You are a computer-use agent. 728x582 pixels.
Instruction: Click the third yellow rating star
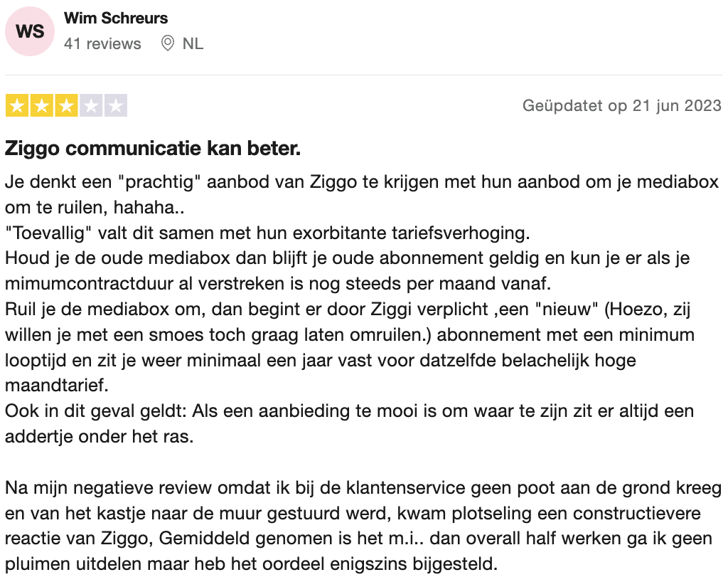(66, 106)
